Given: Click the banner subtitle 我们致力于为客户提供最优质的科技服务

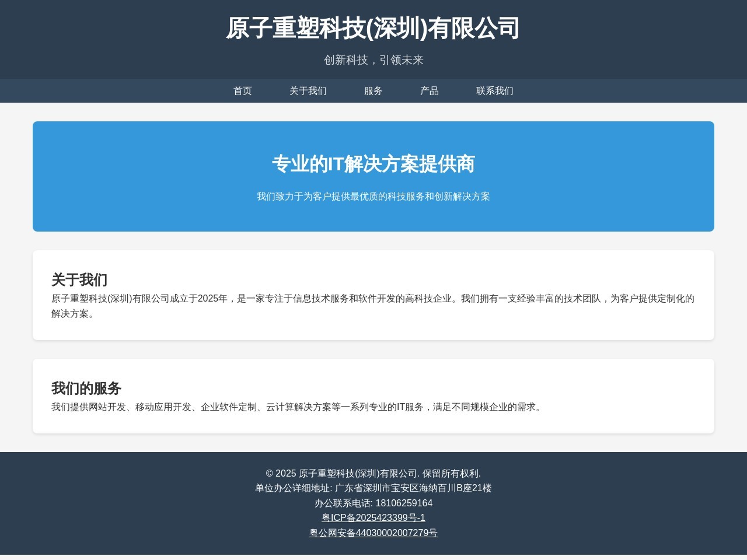Looking at the screenshot, I should tap(373, 197).
